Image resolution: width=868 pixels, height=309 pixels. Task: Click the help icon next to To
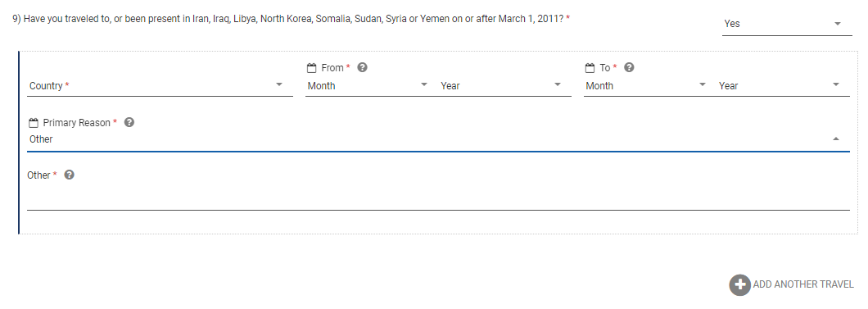click(x=629, y=67)
